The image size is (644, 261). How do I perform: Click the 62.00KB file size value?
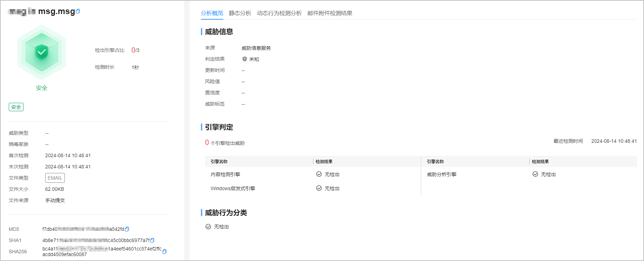55,189
